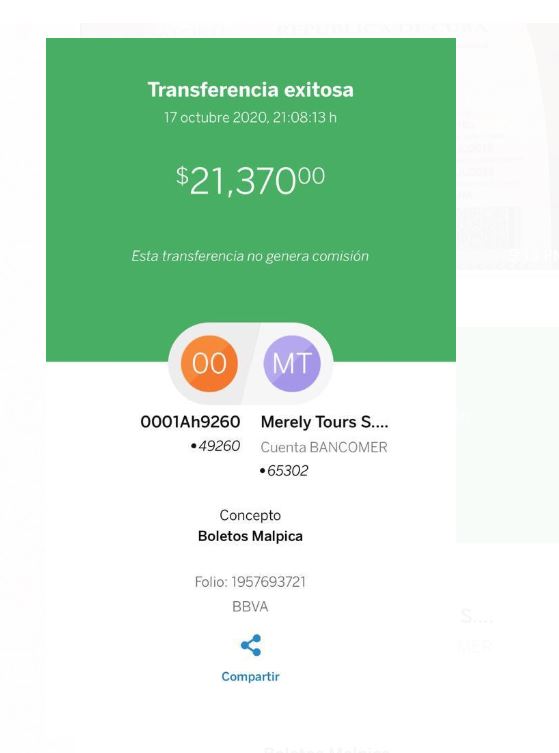This screenshot has width=559, height=753.
Task: Tap recipient account number ending 65302
Action: 284,471
